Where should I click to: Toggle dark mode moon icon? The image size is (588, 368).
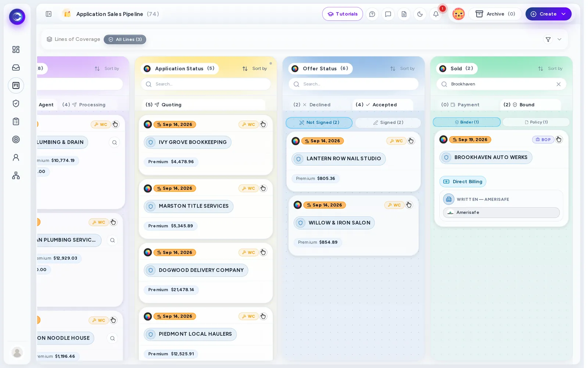(x=420, y=14)
